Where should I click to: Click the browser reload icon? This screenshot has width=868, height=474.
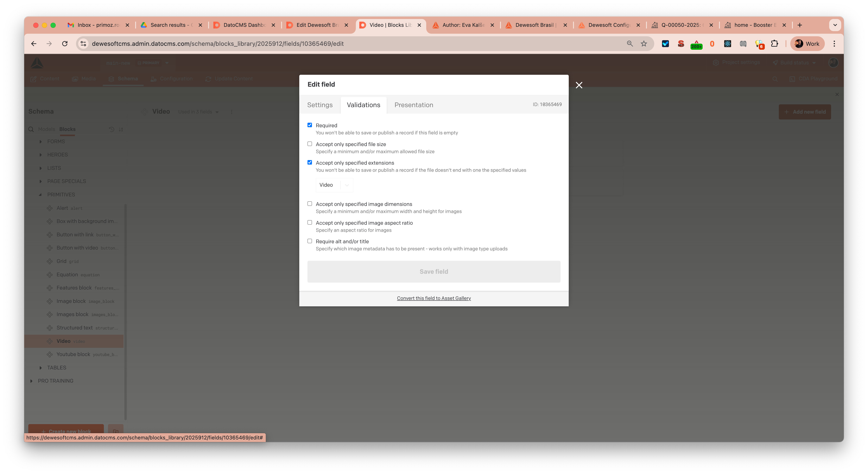(65, 43)
